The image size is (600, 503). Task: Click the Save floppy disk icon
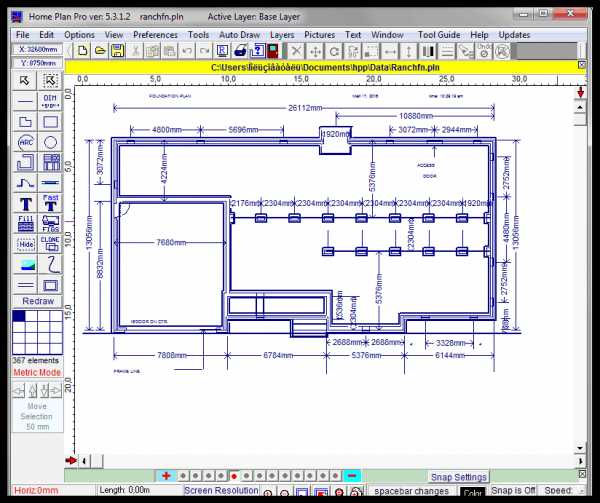[x=117, y=50]
